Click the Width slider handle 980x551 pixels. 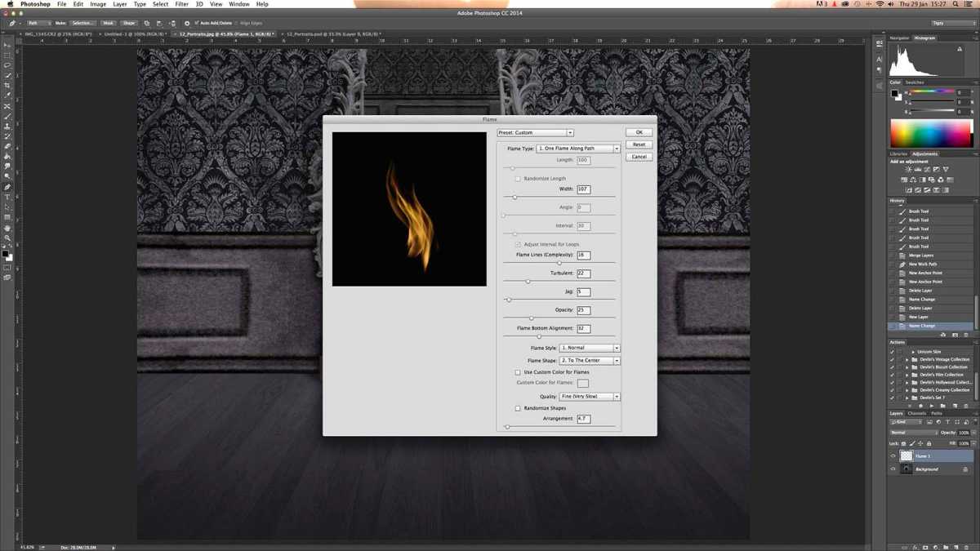[x=514, y=198]
